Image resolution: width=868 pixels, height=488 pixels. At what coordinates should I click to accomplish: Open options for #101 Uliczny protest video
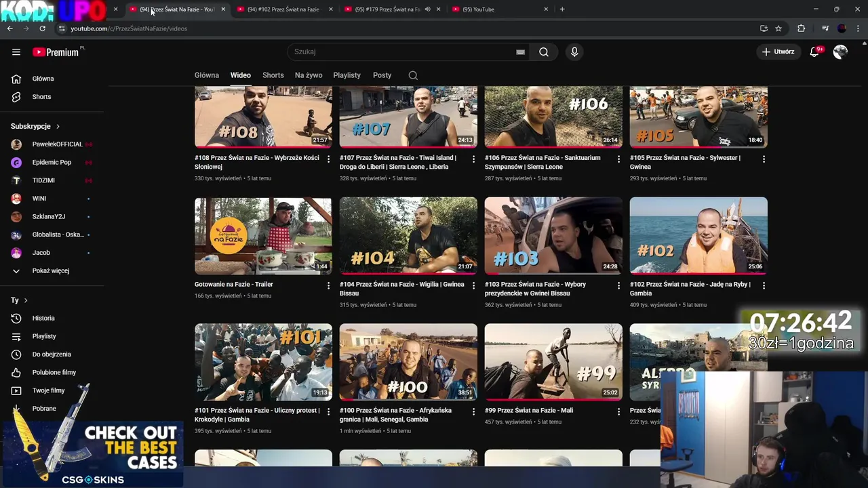tap(329, 411)
